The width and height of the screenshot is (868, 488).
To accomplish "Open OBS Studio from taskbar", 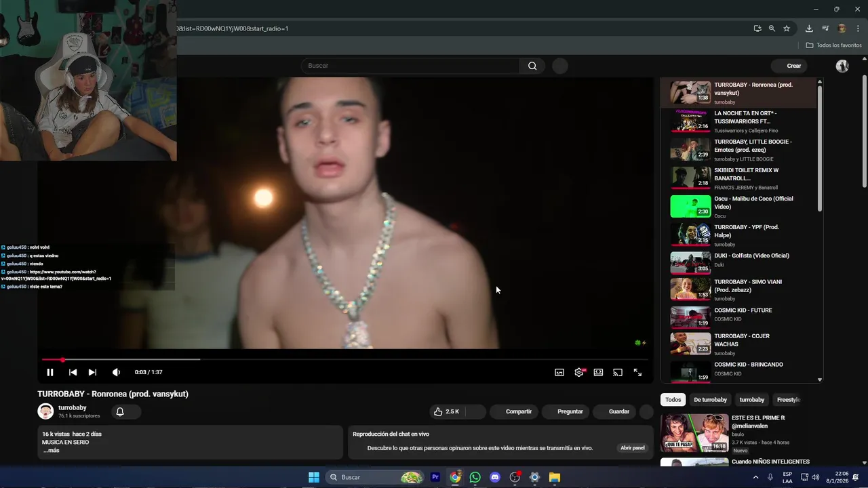I will [515, 477].
